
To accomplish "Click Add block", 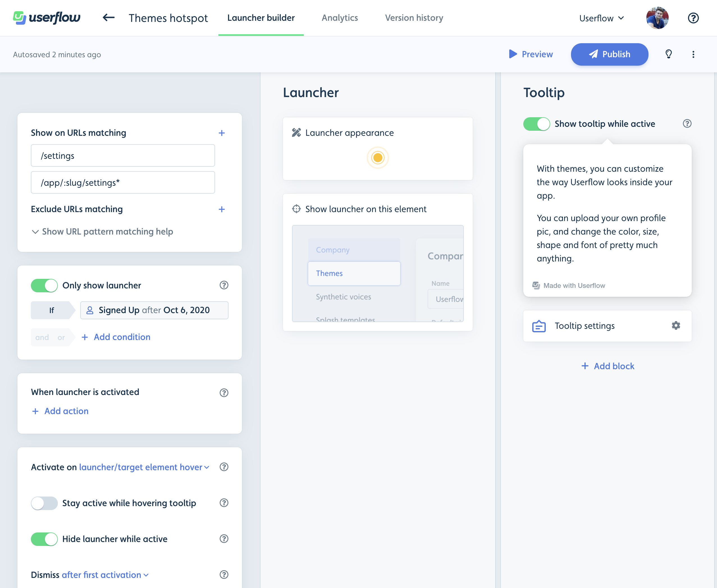I will coord(608,366).
